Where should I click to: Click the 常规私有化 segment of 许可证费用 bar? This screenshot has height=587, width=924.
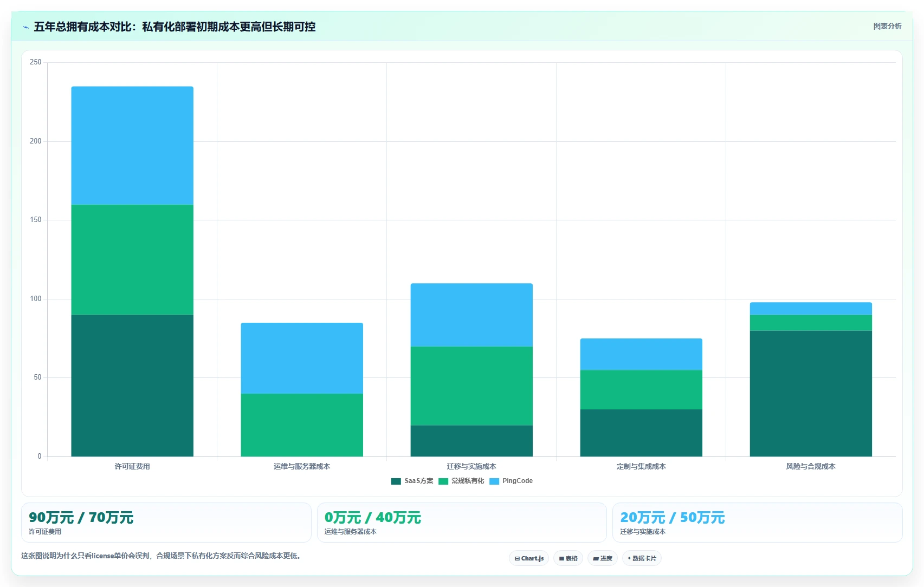pos(132,260)
